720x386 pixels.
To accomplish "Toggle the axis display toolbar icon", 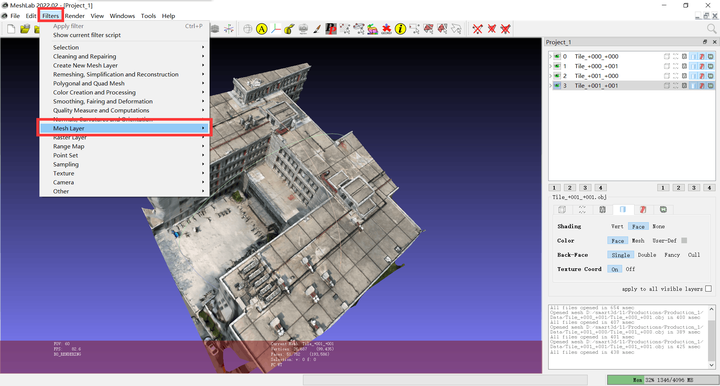I will point(276,29).
